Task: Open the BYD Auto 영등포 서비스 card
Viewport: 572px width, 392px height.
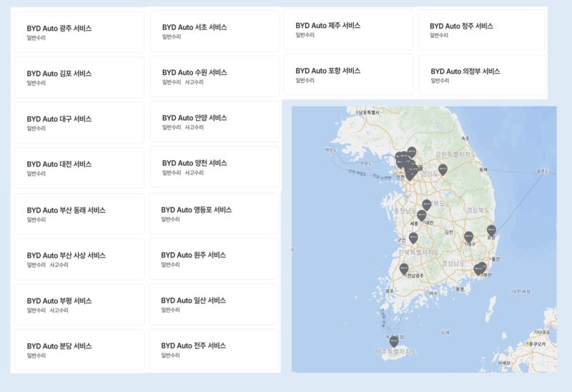Action: [214, 213]
